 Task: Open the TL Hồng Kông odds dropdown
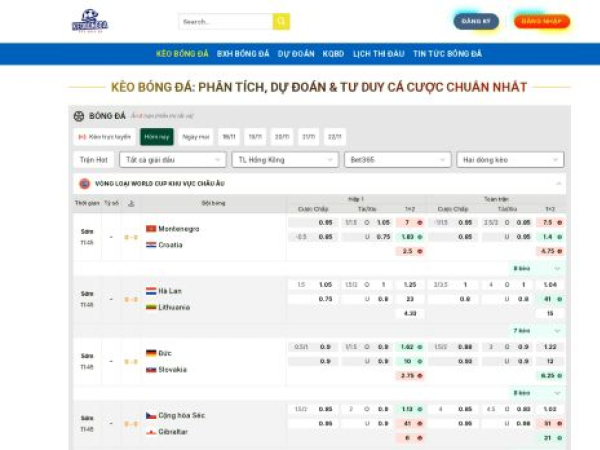point(284,160)
